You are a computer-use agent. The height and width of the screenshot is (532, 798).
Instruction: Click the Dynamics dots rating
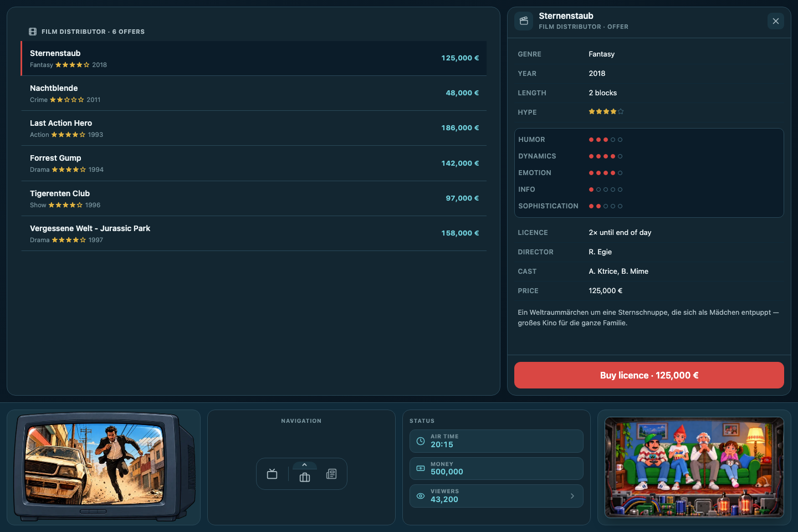[x=606, y=156]
